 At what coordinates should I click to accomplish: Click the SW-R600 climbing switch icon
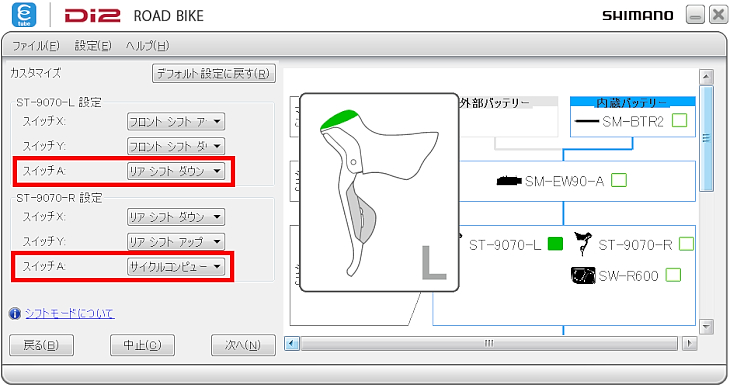[583, 275]
